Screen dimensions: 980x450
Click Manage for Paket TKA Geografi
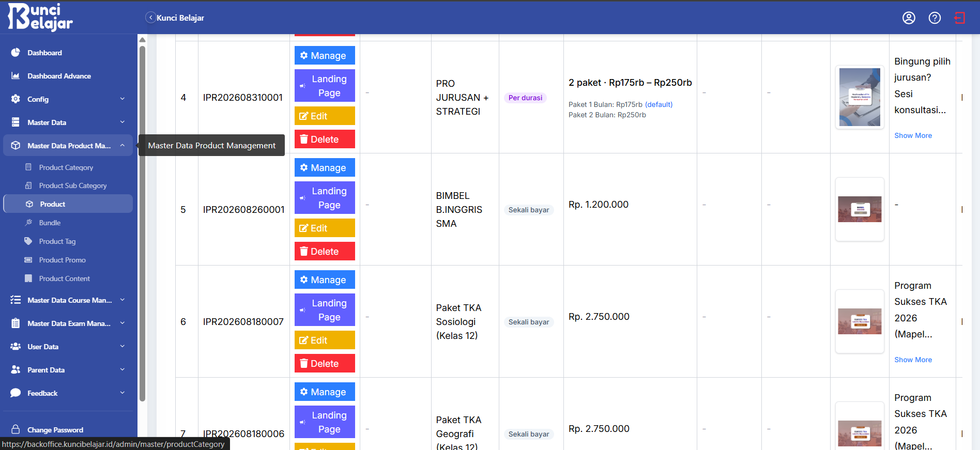coord(325,392)
